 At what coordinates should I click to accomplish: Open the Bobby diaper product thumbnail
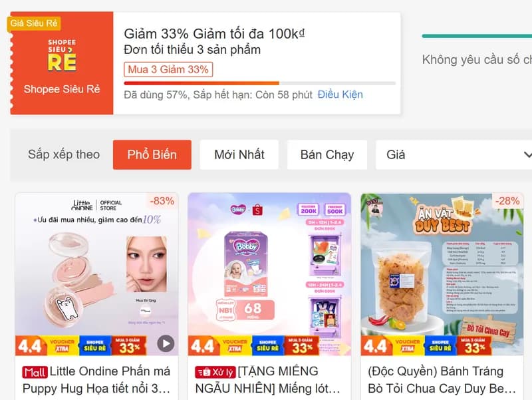269,274
